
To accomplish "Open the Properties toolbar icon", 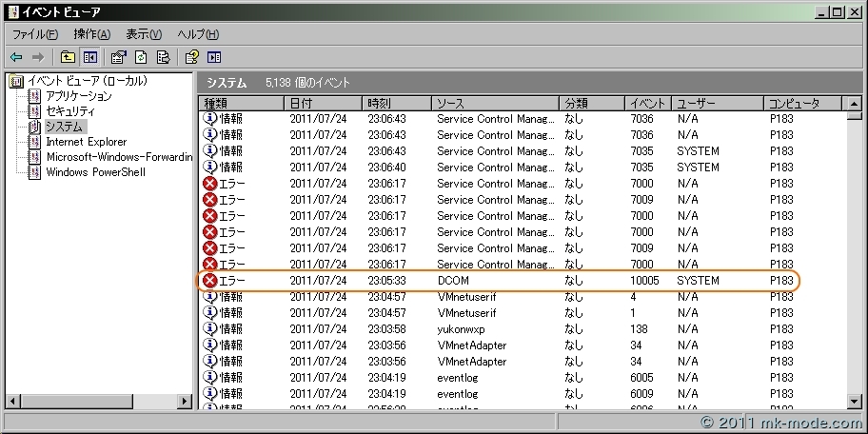I will tap(119, 57).
